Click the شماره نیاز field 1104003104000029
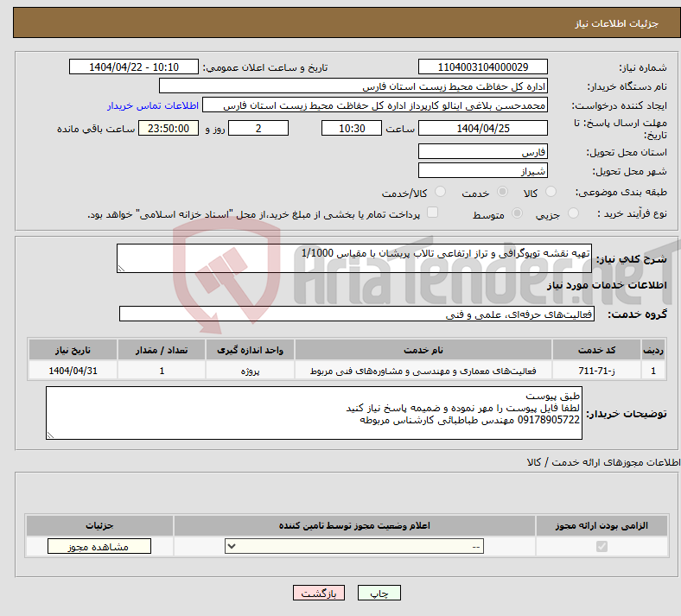Image resolution: width=681 pixels, height=616 pixels. pos(482,67)
